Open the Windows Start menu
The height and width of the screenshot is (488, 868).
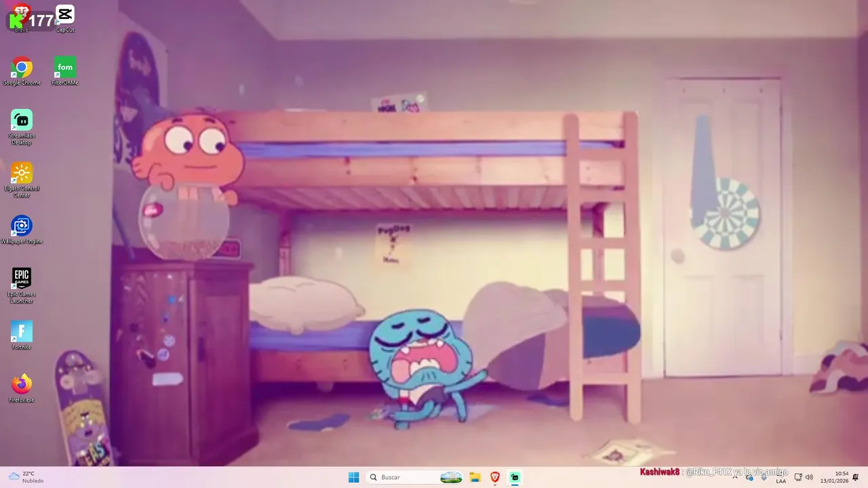(353, 477)
